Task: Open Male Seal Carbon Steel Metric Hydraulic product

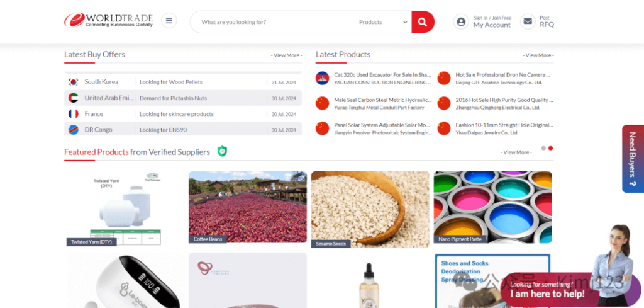Action: [x=383, y=100]
